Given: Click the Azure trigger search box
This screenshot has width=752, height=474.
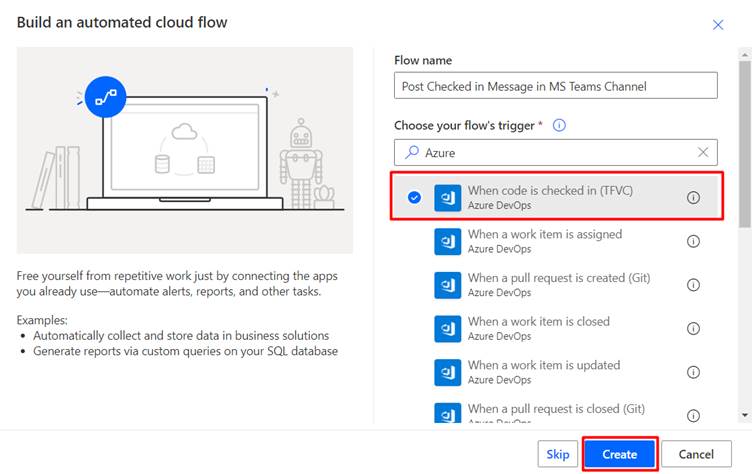Looking at the screenshot, I should point(556,153).
